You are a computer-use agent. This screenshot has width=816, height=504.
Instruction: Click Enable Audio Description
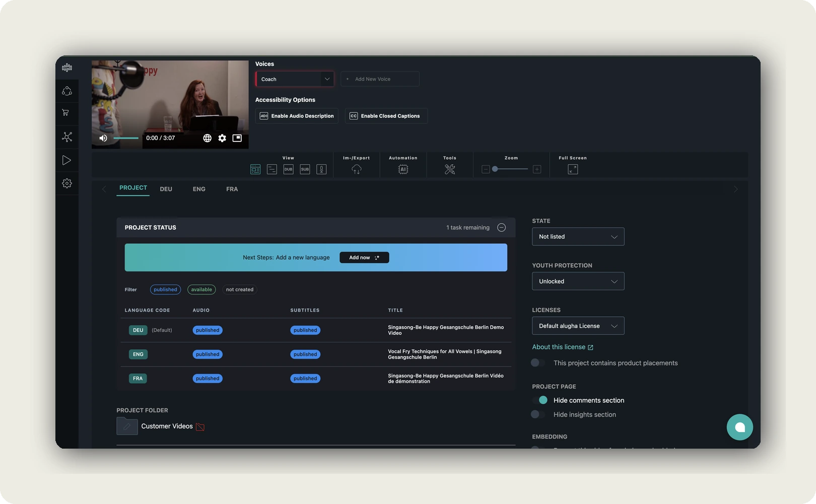(297, 116)
